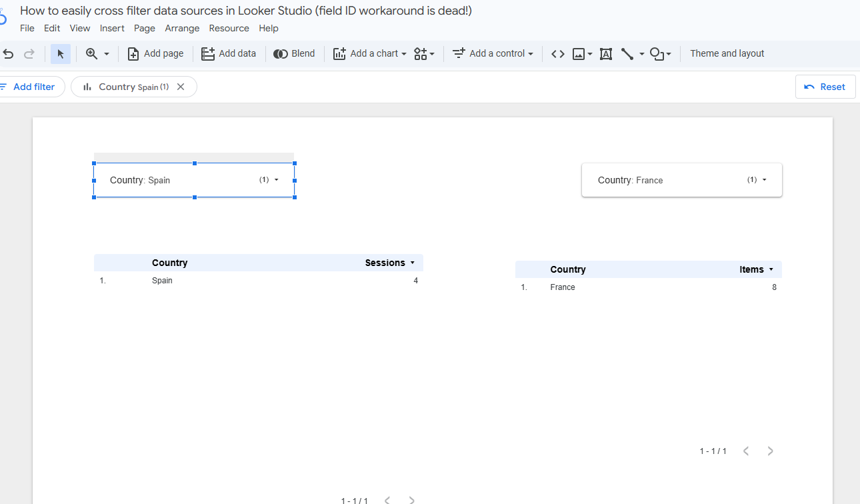
Task: Open the shape tool
Action: pos(657,53)
